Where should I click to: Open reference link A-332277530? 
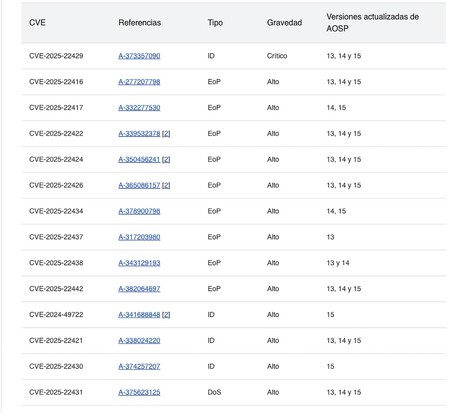pos(139,108)
